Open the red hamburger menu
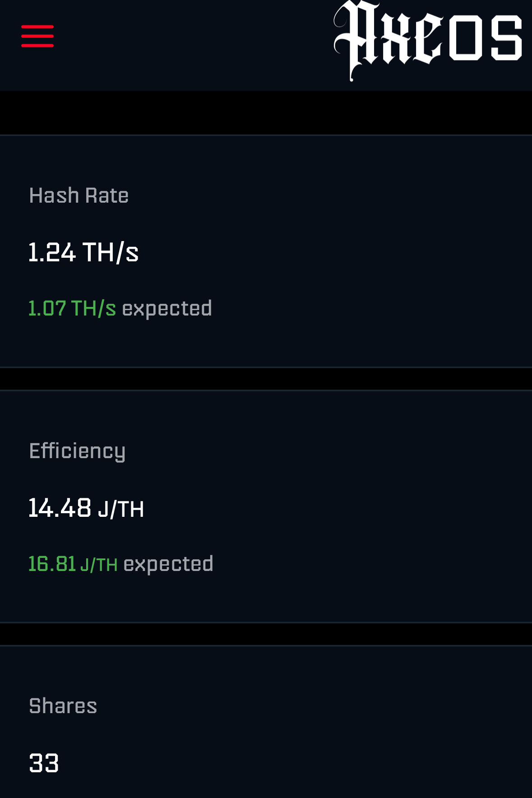 [37, 36]
